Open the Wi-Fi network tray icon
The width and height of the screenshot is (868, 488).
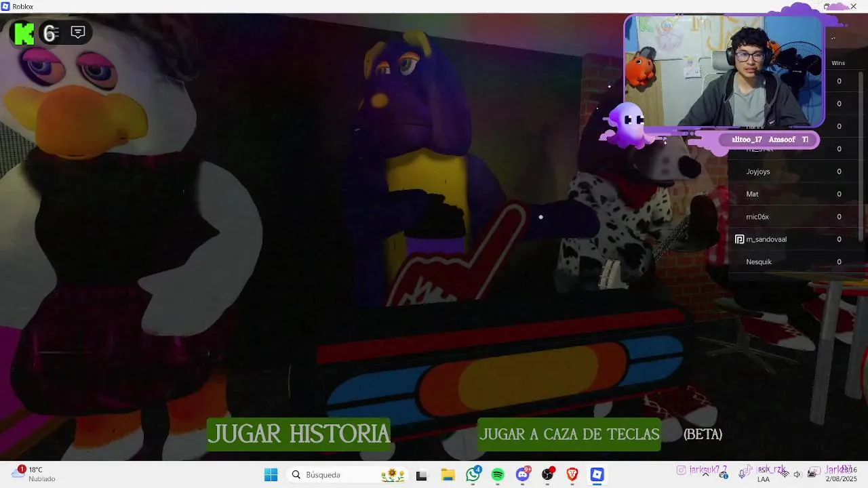(785, 474)
